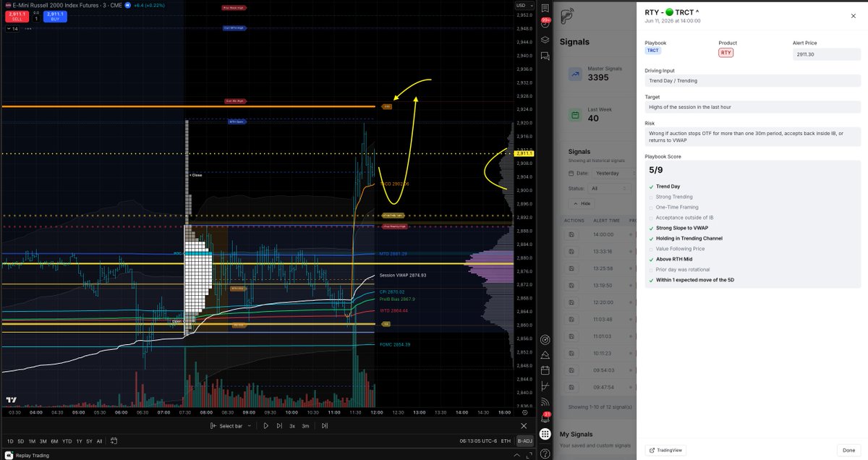
Task: Select the 1M time range
Action: click(32, 440)
